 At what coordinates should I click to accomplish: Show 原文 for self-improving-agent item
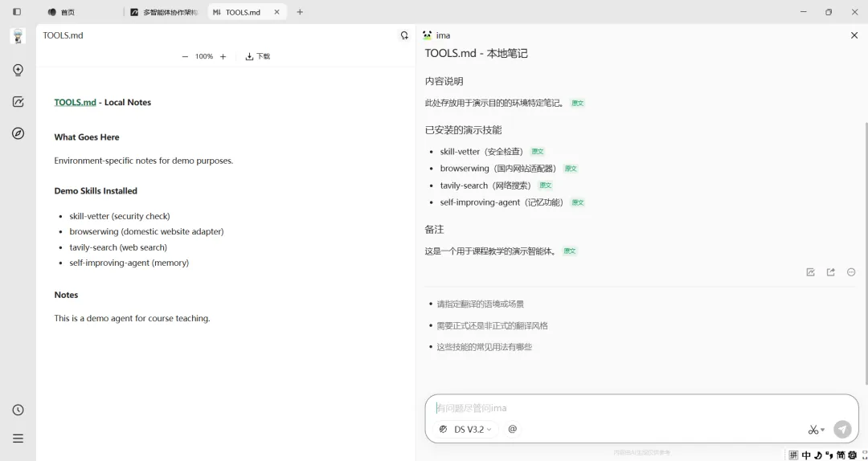577,202
